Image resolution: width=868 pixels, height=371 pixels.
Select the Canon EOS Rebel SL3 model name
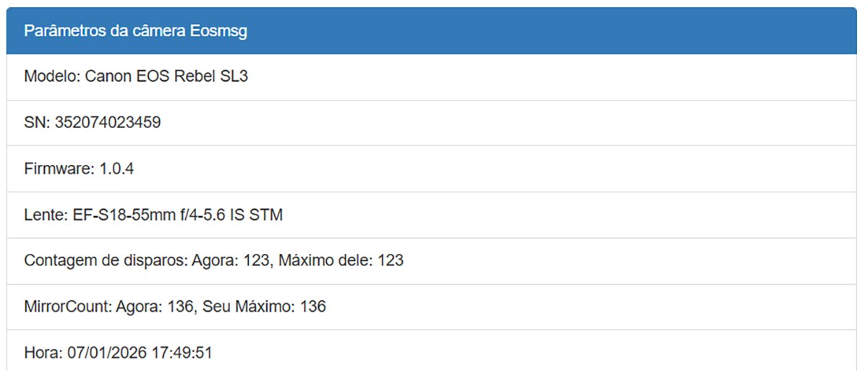tap(166, 76)
